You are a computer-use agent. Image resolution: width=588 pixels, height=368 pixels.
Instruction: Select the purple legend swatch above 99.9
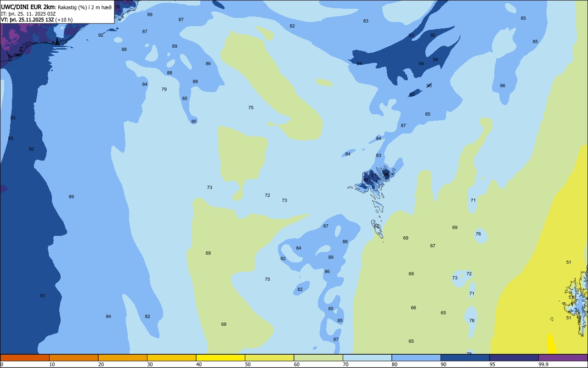point(563,357)
